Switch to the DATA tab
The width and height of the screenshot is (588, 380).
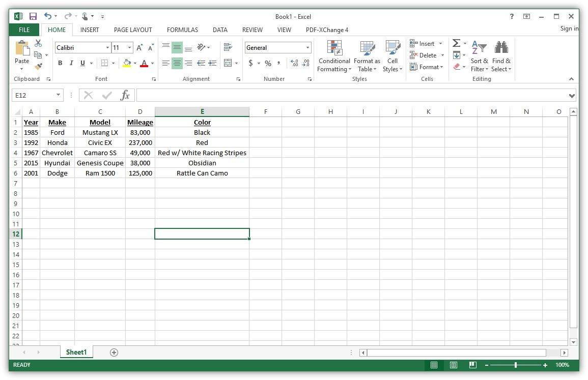point(220,30)
